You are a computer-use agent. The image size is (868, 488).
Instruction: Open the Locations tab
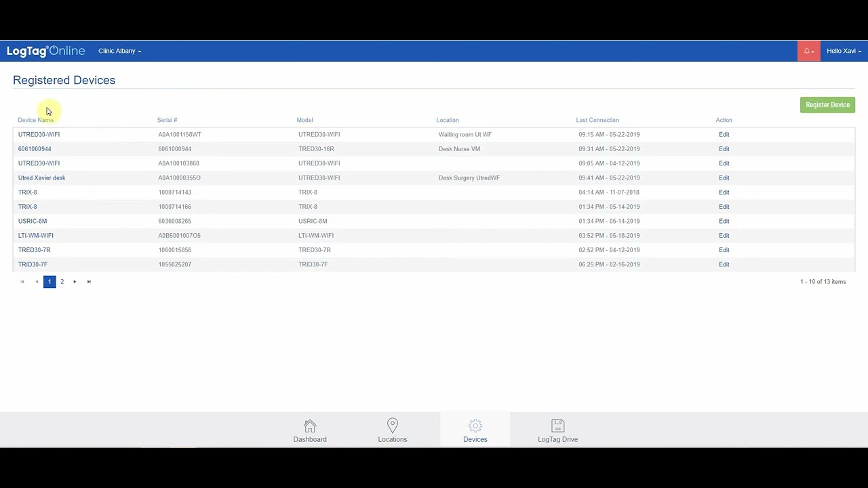click(393, 430)
